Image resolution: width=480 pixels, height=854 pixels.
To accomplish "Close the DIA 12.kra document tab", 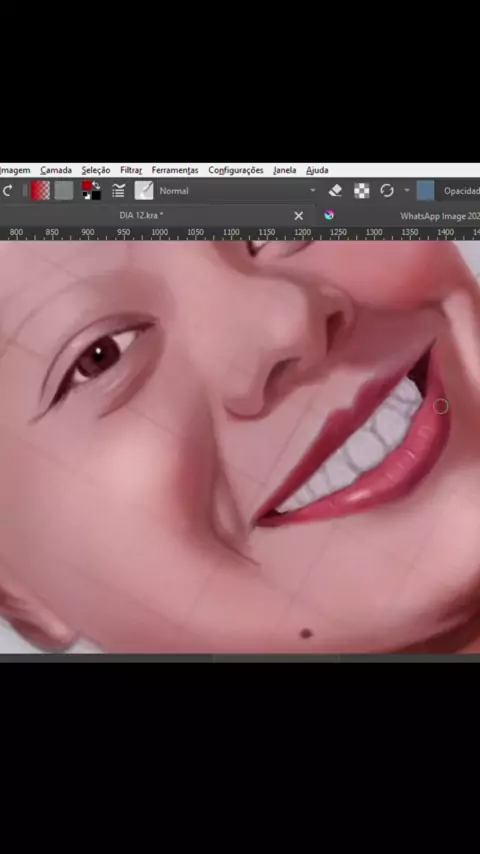I will (x=299, y=216).
